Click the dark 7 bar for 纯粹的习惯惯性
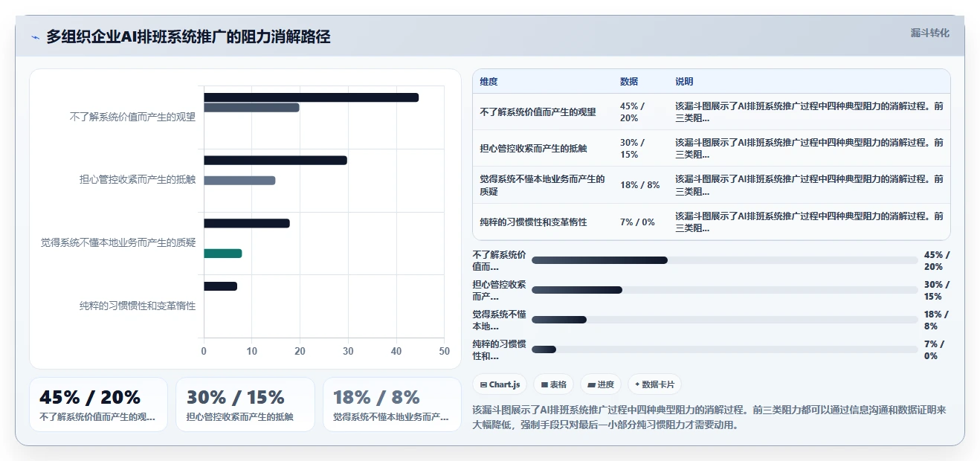Screen dimensions: 980x461 pos(220,286)
